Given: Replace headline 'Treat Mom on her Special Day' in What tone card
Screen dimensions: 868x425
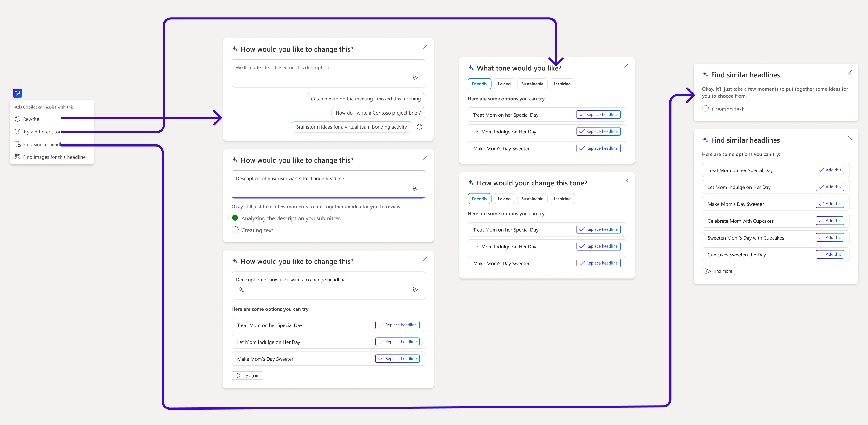Looking at the screenshot, I should [599, 114].
